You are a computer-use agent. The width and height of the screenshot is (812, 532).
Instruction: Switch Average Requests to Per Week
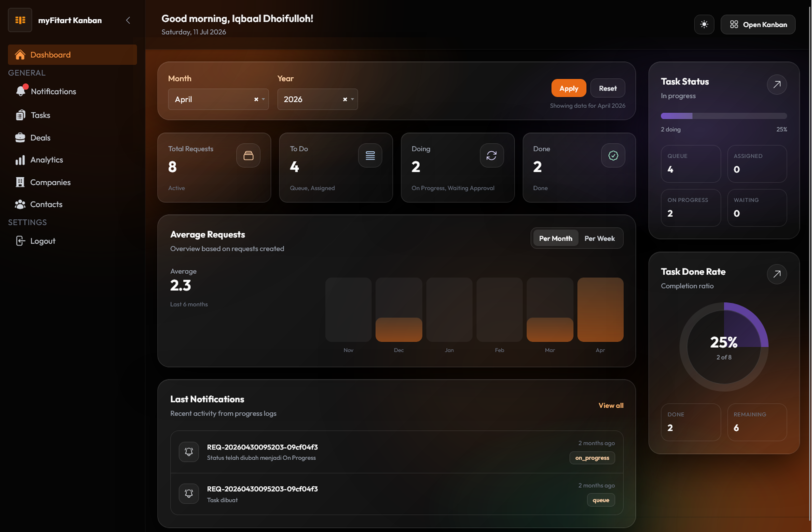coord(599,238)
